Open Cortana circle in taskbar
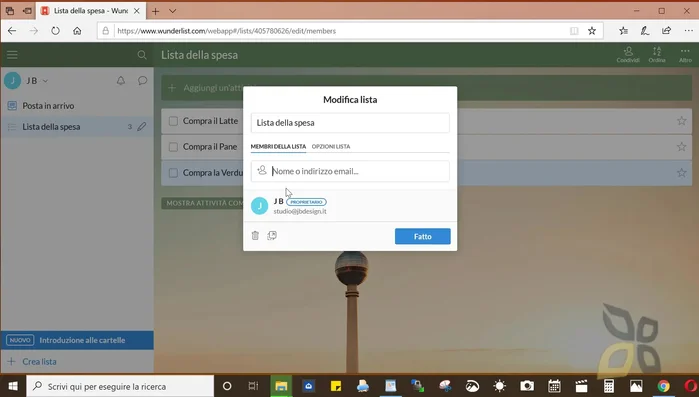 (227, 386)
